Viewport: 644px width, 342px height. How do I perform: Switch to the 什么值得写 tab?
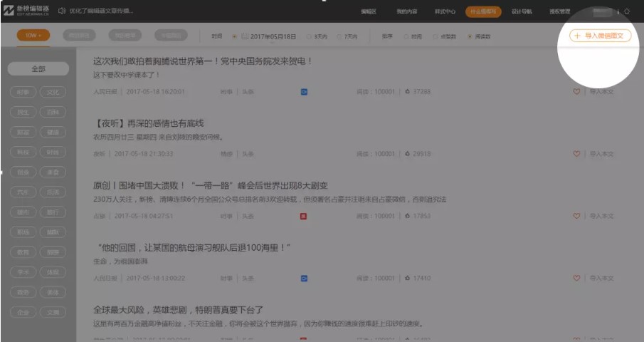[x=483, y=11]
